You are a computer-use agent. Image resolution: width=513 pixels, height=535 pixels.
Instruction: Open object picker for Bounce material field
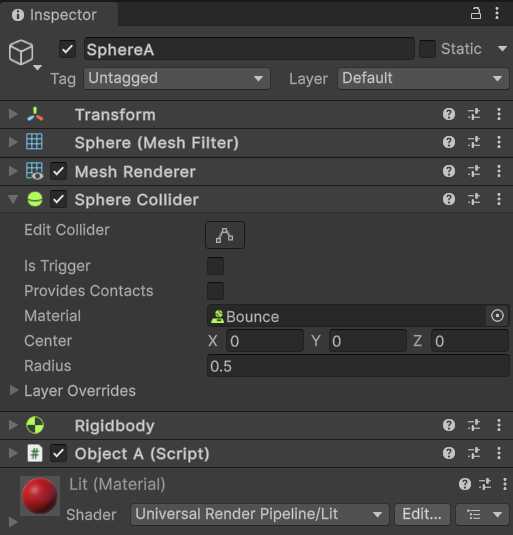[497, 316]
